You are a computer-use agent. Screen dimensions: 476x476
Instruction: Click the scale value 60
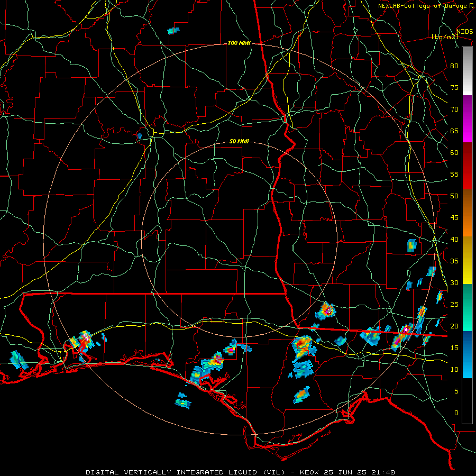(x=454, y=152)
